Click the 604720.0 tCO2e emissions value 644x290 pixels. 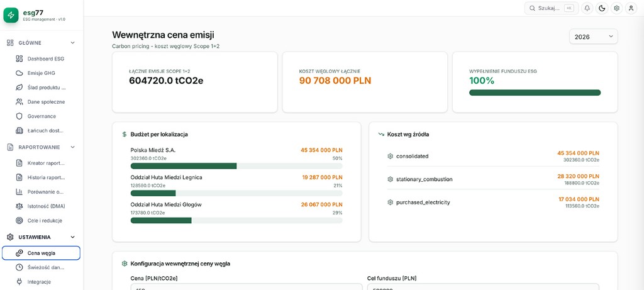[x=166, y=81]
